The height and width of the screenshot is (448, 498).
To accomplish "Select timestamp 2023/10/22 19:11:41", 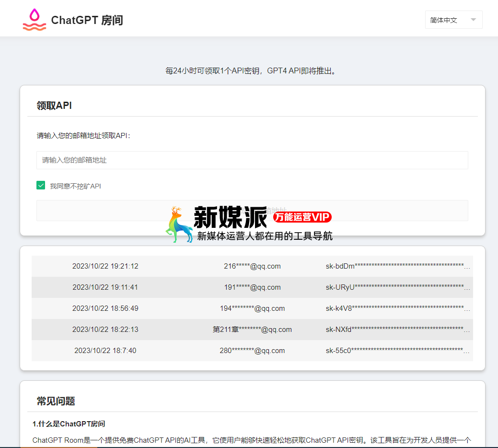I will 105,287.
